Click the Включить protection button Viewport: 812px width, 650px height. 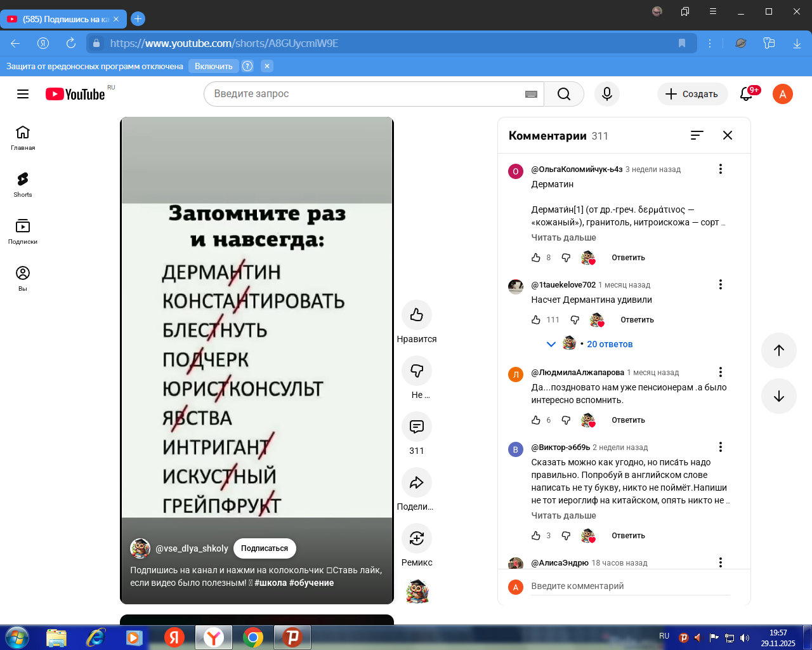213,66
